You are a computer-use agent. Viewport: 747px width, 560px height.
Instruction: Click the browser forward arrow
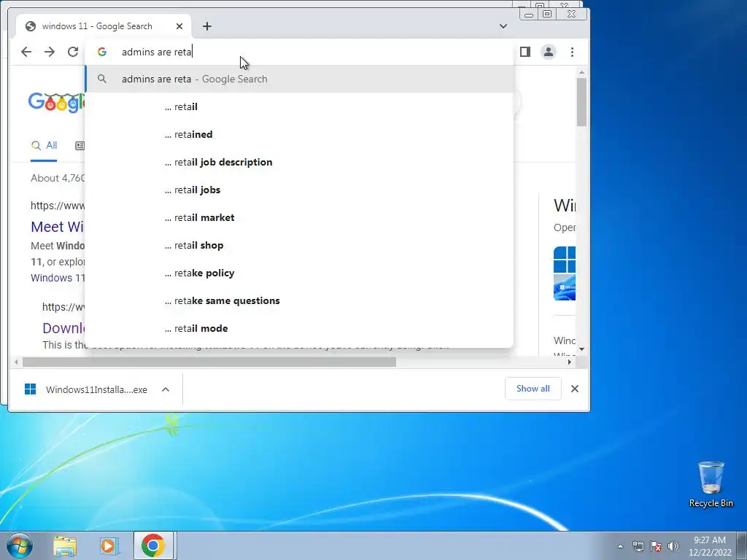50,52
